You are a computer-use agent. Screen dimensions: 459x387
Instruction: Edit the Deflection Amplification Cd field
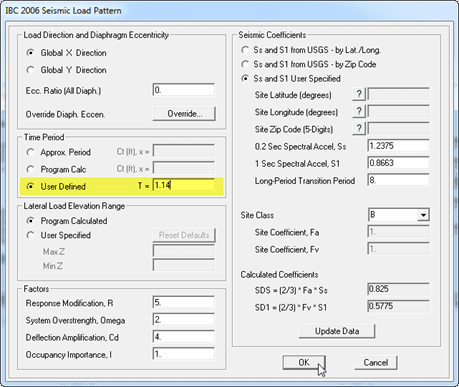point(184,337)
